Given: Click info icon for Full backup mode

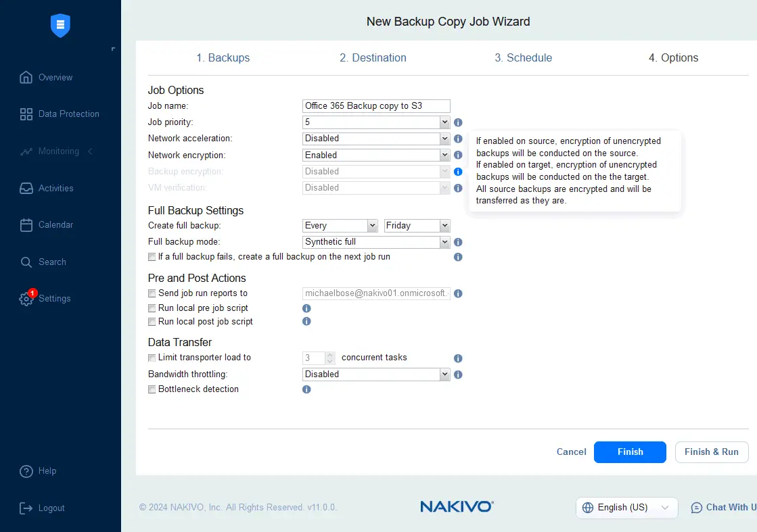Looking at the screenshot, I should 458,242.
